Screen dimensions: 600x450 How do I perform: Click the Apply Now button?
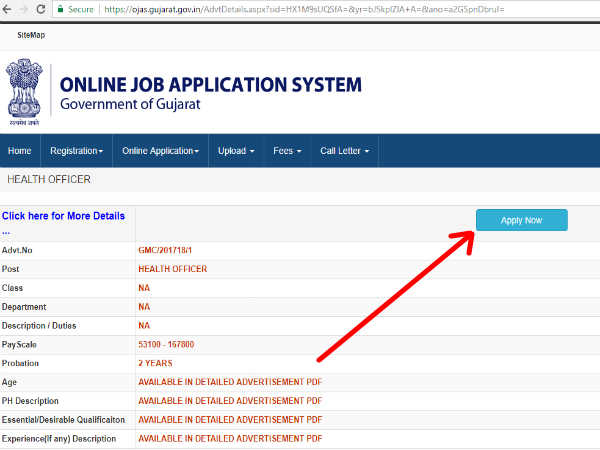[522, 220]
